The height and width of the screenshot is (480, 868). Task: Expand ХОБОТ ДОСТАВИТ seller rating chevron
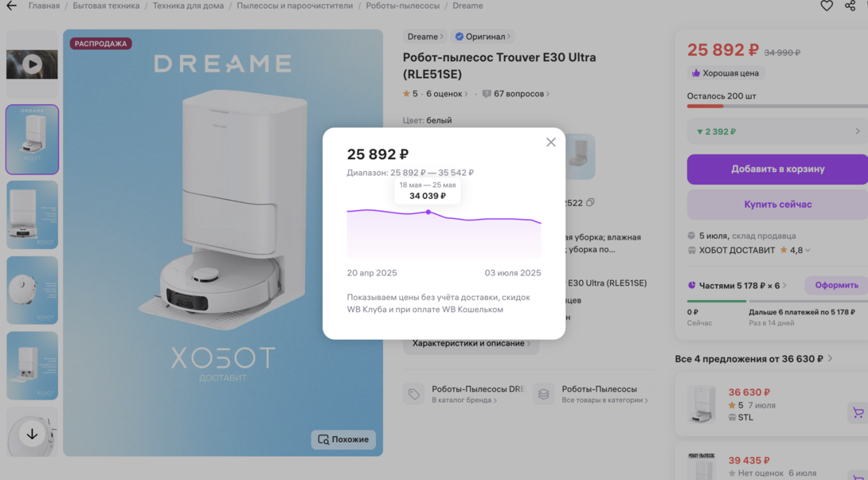coord(807,250)
